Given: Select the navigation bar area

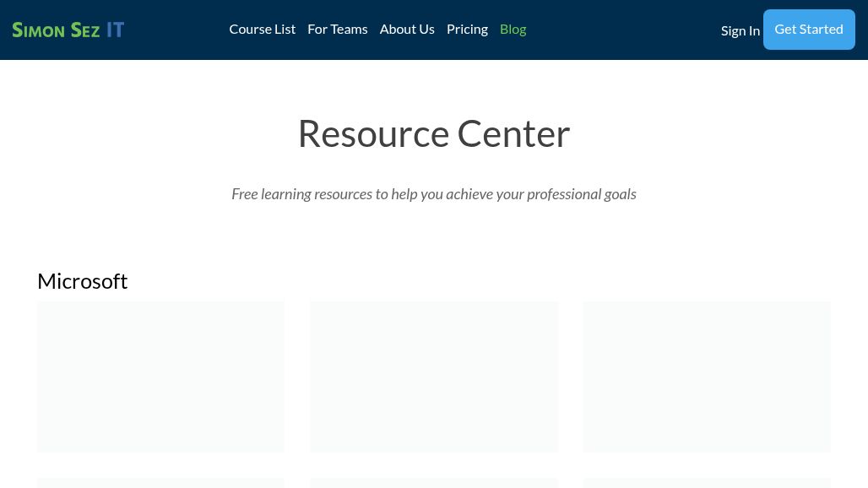Looking at the screenshot, I should (x=434, y=30).
